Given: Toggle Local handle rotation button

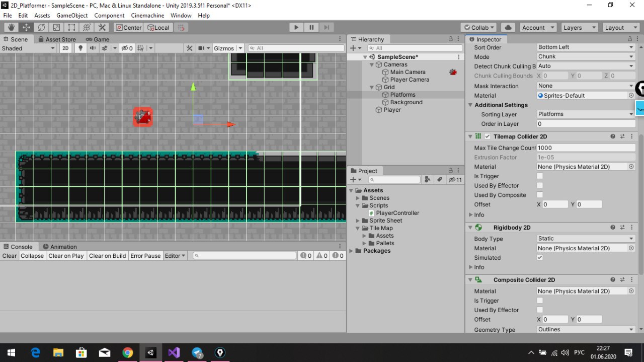Looking at the screenshot, I should coord(158,28).
